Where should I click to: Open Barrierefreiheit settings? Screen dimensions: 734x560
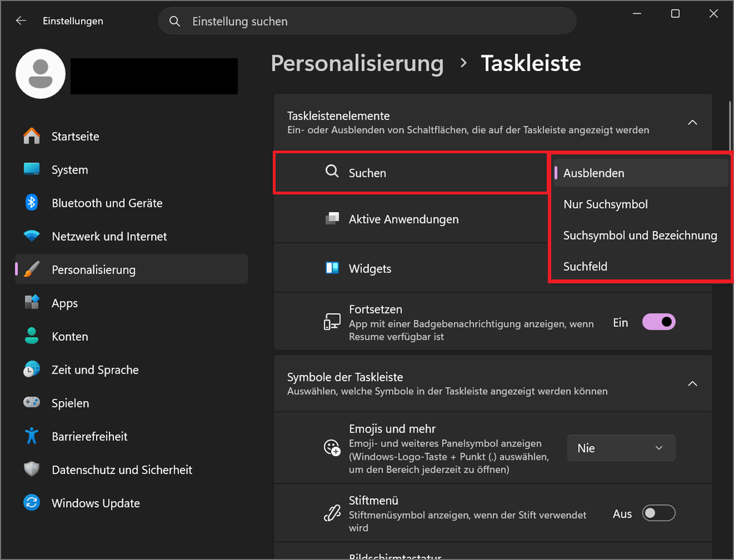[132, 437]
